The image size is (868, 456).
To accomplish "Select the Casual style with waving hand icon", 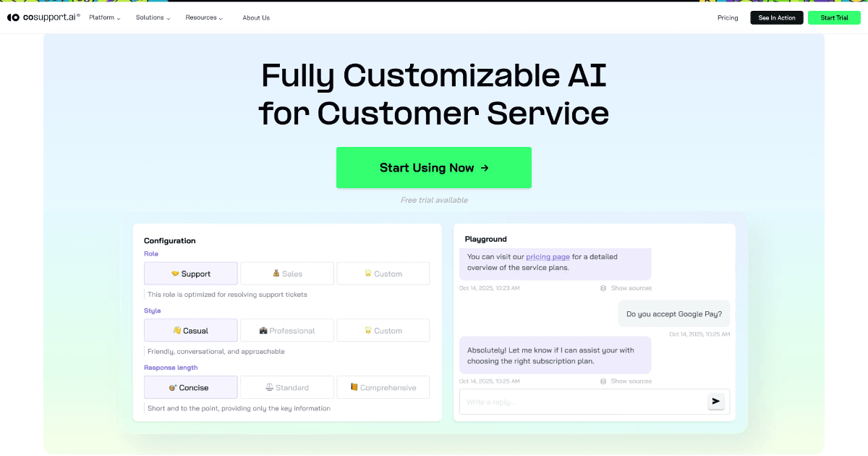I will 190,330.
